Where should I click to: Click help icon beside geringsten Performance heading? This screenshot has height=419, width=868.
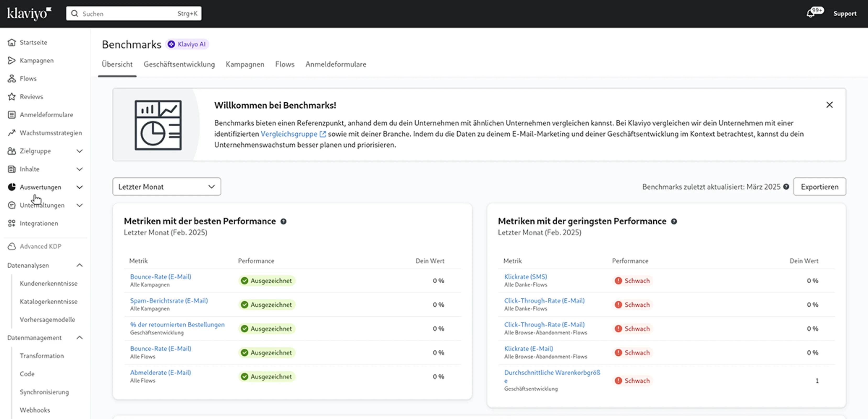point(674,222)
